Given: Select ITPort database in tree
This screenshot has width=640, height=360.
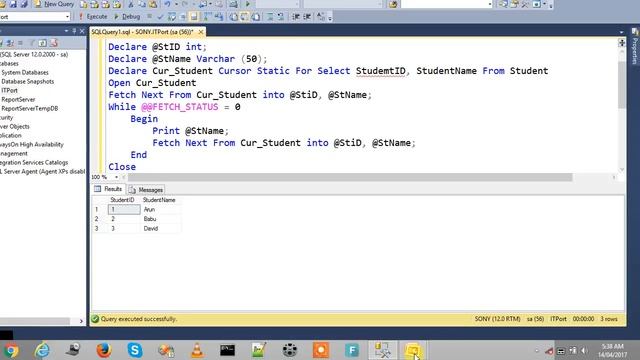Looking at the screenshot, I should 9,90.
